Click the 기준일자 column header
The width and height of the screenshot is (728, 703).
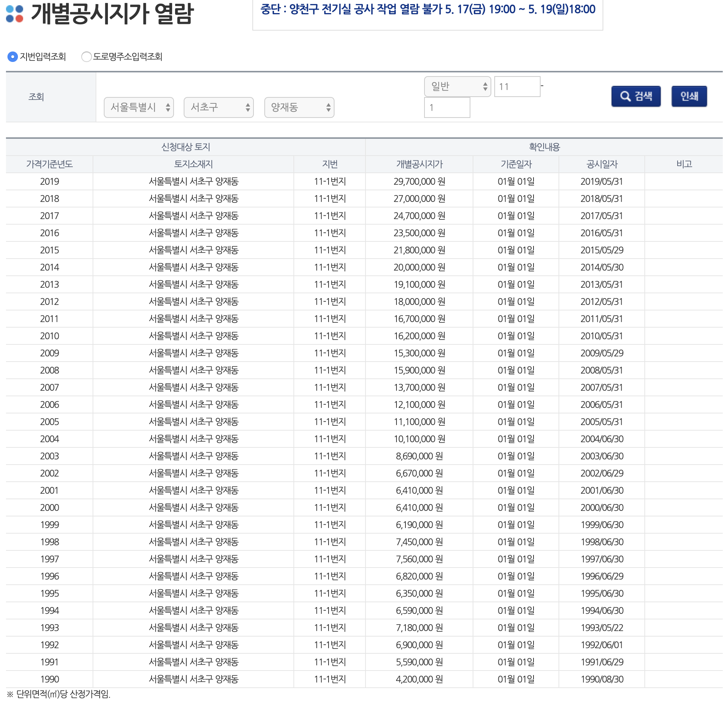[x=516, y=164]
